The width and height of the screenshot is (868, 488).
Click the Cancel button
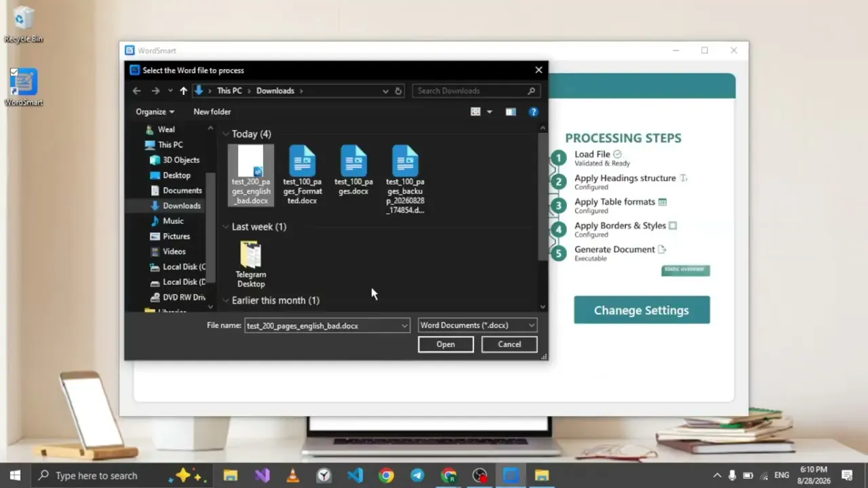(509, 344)
